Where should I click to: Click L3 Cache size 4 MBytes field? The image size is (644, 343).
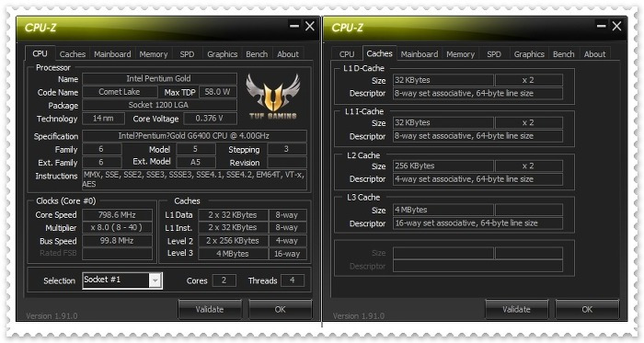click(x=443, y=210)
